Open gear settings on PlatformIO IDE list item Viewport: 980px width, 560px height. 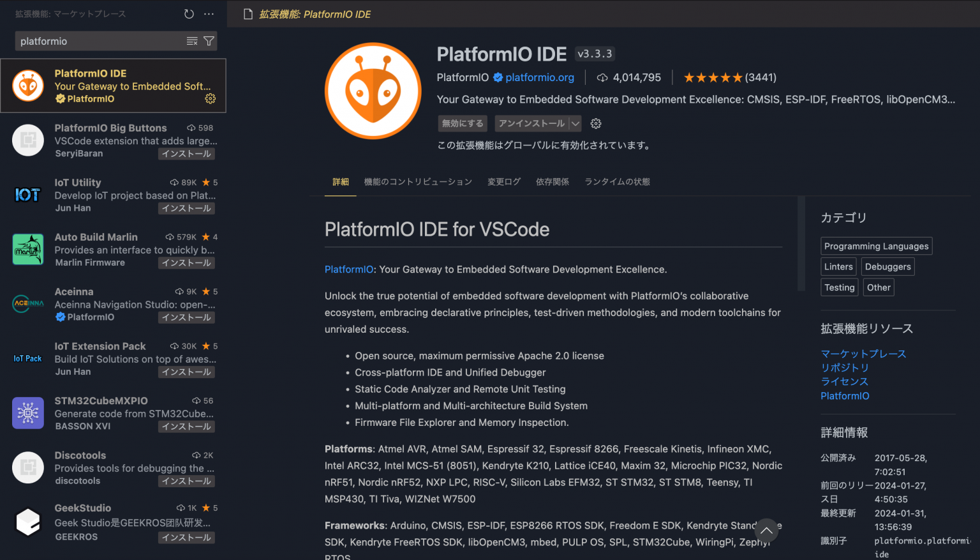click(211, 99)
